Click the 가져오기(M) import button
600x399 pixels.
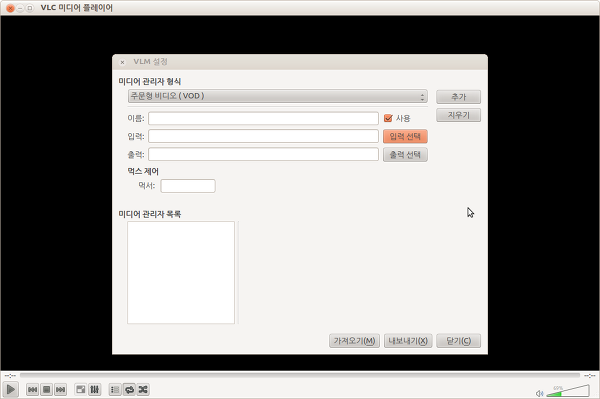354,340
